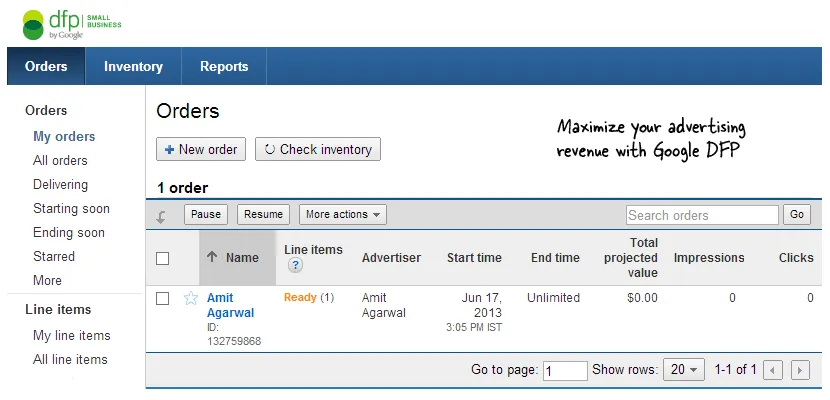Open the Amit Agarwal order link

click(230, 305)
